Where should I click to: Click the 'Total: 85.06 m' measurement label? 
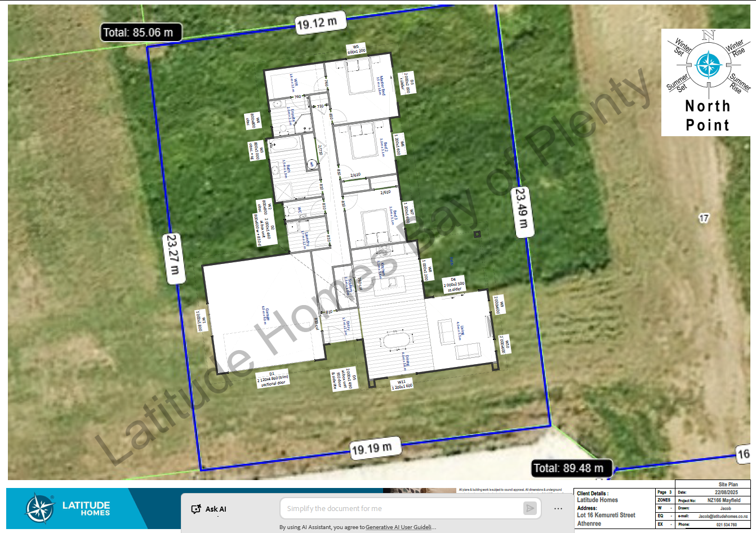pyautogui.click(x=141, y=33)
